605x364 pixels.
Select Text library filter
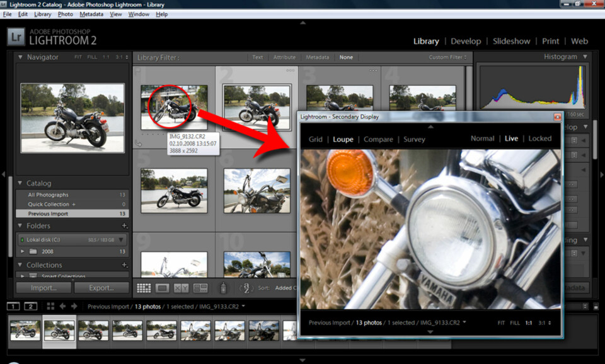[257, 57]
